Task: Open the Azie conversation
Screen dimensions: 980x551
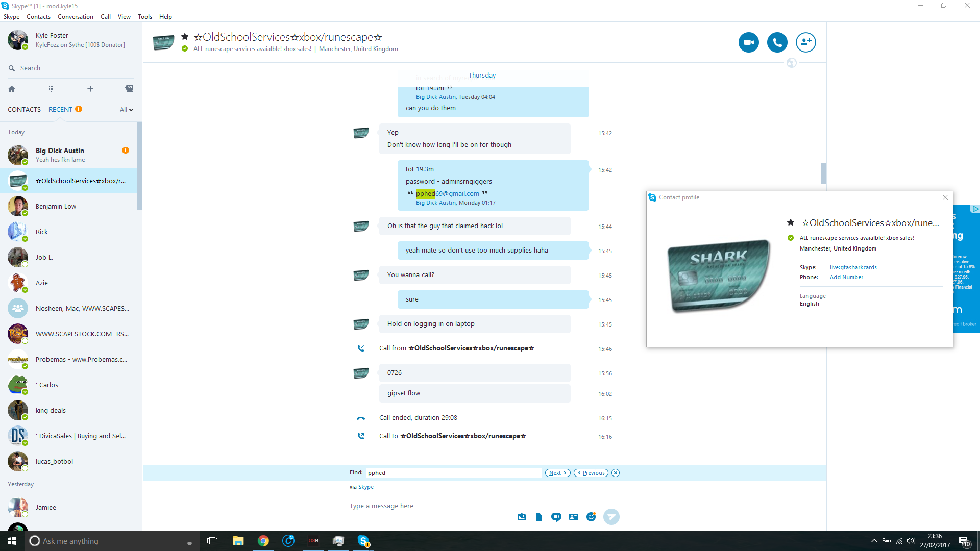Action: pyautogui.click(x=68, y=283)
